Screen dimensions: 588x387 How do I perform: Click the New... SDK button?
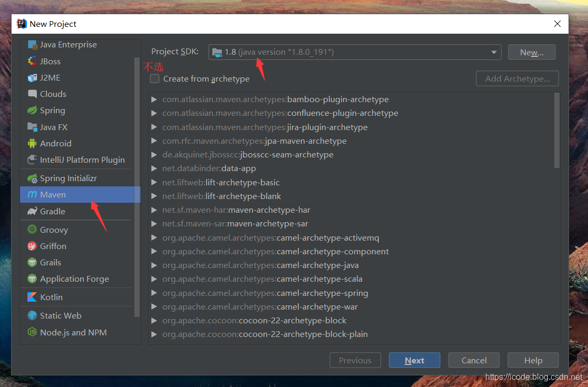point(532,53)
